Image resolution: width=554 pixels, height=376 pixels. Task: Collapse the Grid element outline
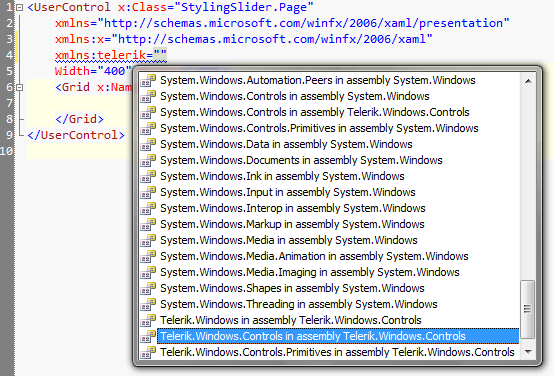click(20, 87)
